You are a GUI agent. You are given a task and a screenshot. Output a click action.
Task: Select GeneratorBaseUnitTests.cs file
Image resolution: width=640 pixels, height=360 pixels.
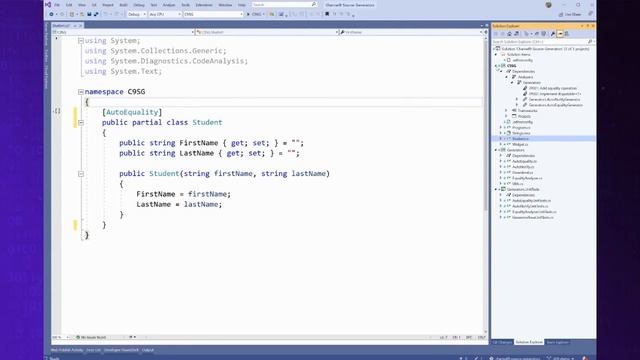click(x=532, y=218)
